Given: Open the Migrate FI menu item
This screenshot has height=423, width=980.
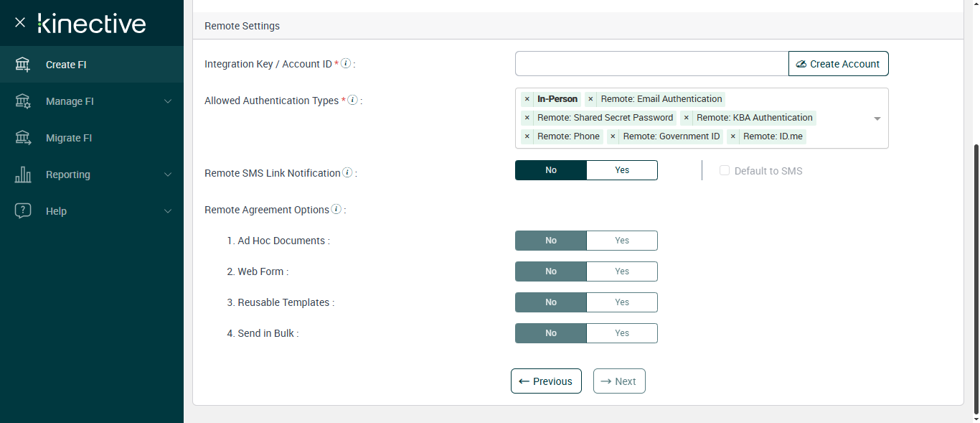Looking at the screenshot, I should coord(69,138).
